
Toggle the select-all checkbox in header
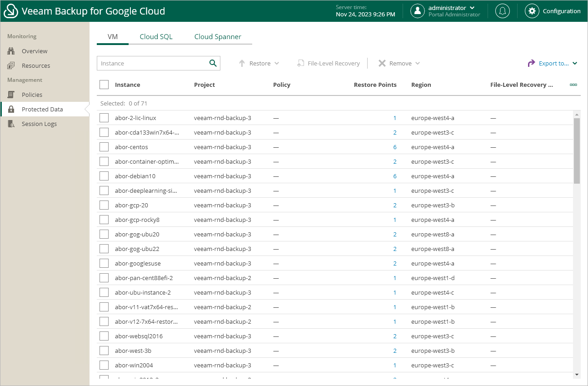coord(104,85)
